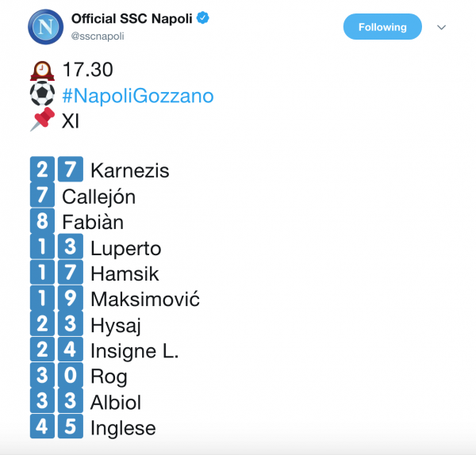Click the number 45 icon beside Inglese
The image size is (476, 455).
(56, 427)
